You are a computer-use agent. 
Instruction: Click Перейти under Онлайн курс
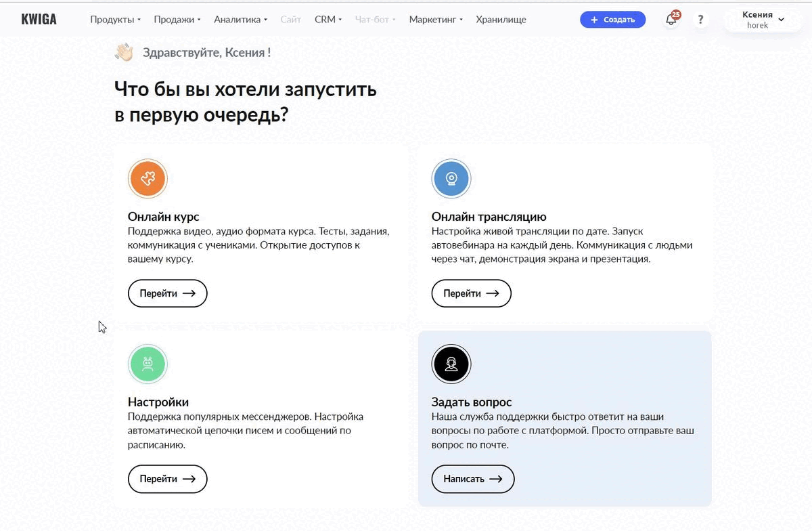(167, 293)
